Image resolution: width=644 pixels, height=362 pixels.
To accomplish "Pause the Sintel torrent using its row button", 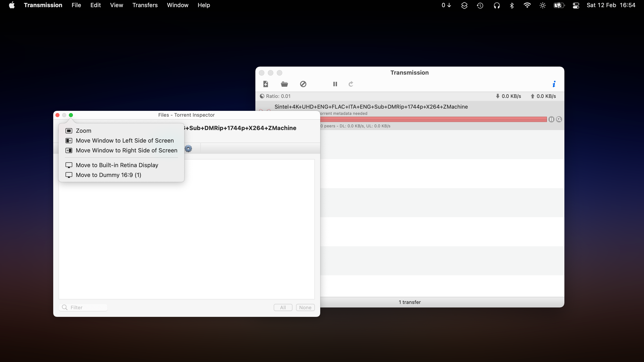I will pyautogui.click(x=551, y=119).
